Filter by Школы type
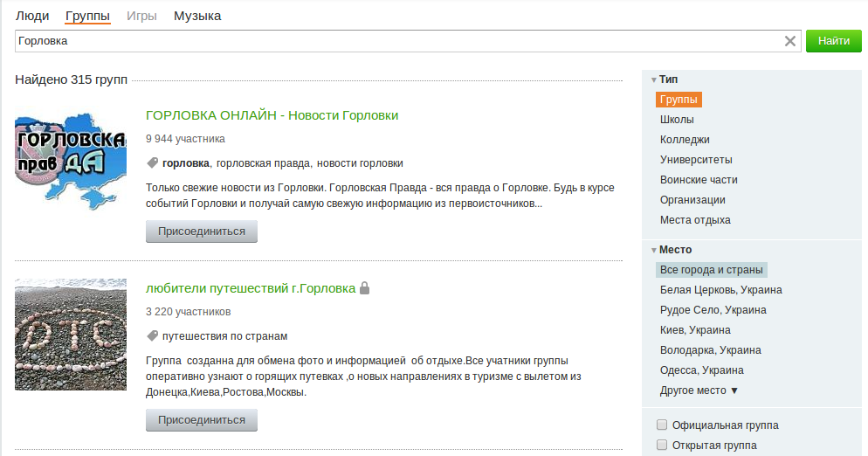 (x=677, y=119)
